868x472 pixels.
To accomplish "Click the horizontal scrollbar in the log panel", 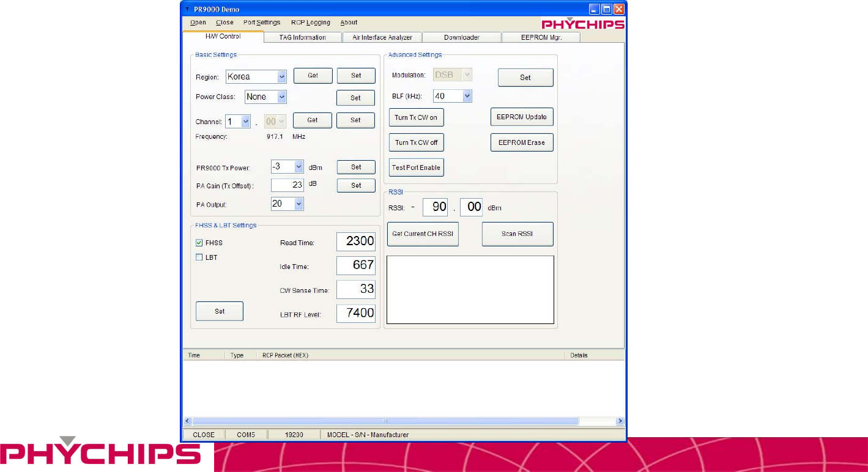I will click(x=385, y=421).
